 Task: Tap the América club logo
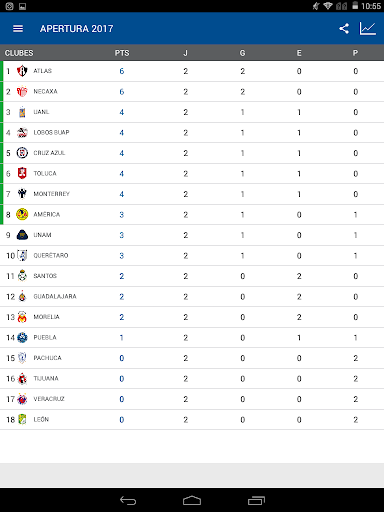pyautogui.click(x=22, y=214)
